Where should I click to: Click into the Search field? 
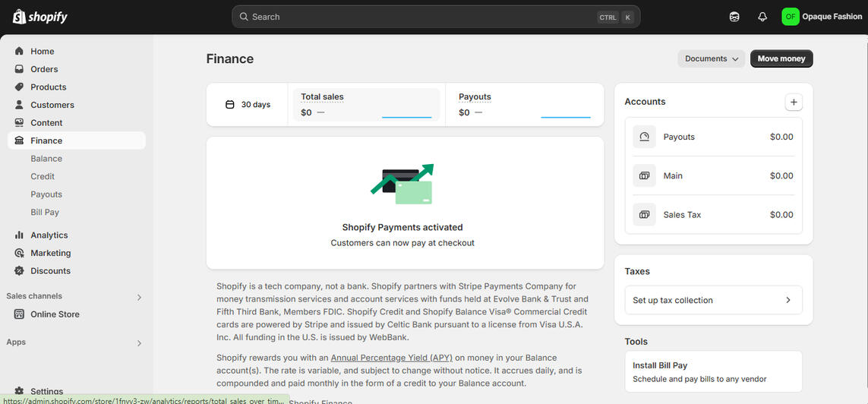pos(436,17)
